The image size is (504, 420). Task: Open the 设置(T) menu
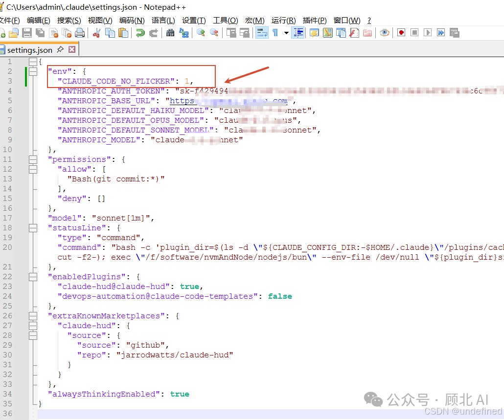click(194, 21)
